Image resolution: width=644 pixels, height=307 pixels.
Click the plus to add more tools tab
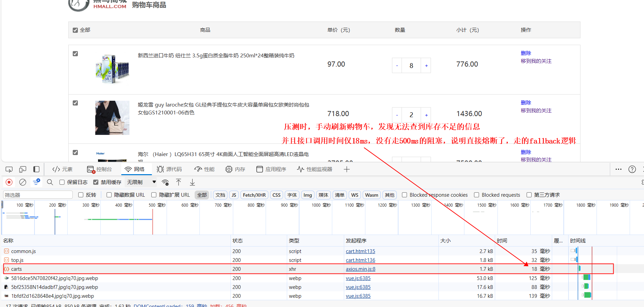click(347, 169)
